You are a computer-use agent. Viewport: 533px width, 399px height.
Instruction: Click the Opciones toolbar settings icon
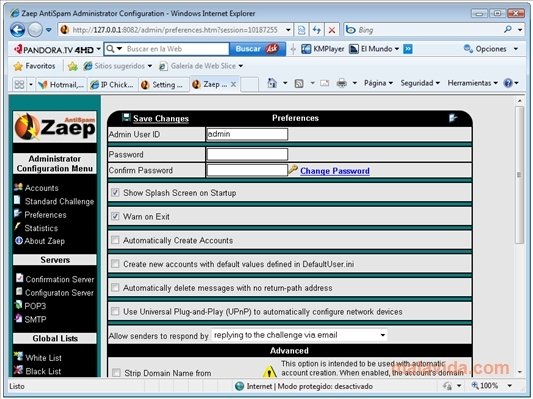pos(468,49)
